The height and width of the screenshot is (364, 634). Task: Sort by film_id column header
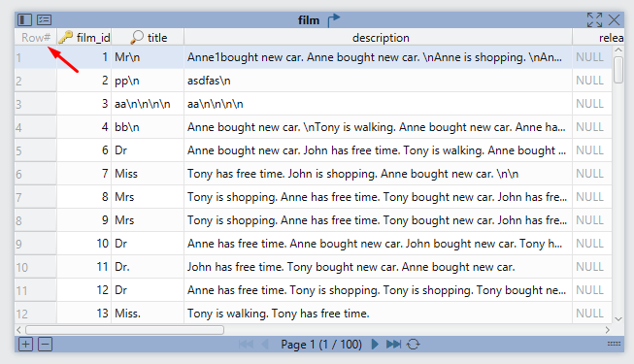point(84,38)
